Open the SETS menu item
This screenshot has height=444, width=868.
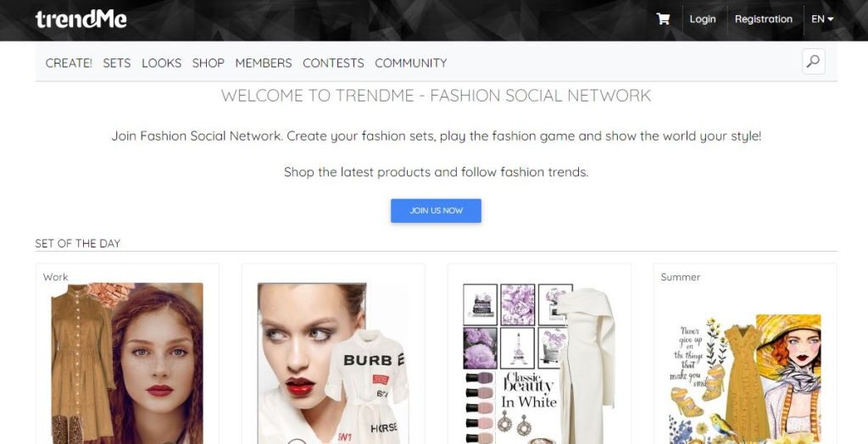click(117, 63)
